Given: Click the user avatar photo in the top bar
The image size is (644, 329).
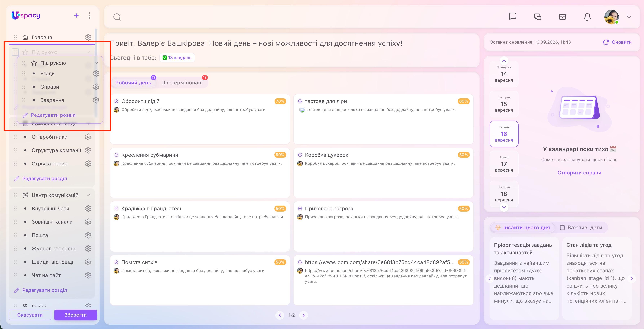Looking at the screenshot, I should click(x=612, y=17).
